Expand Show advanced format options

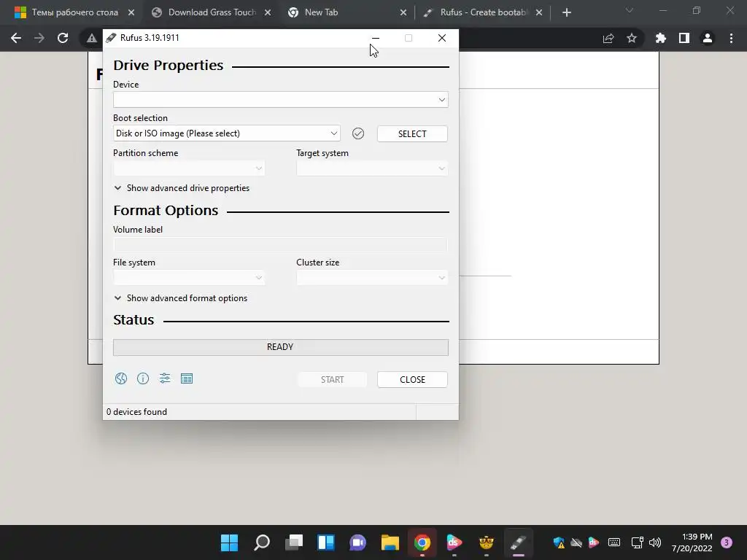click(x=181, y=298)
